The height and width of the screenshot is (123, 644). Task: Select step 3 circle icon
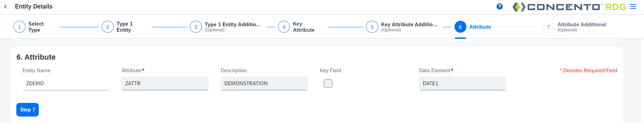[x=196, y=27]
